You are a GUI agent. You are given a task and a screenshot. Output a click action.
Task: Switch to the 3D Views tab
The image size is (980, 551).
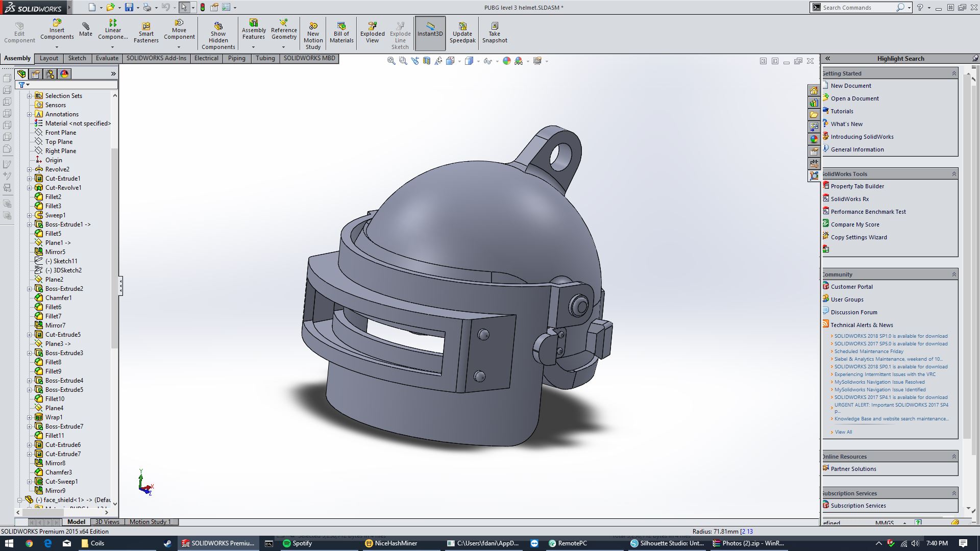(x=107, y=522)
